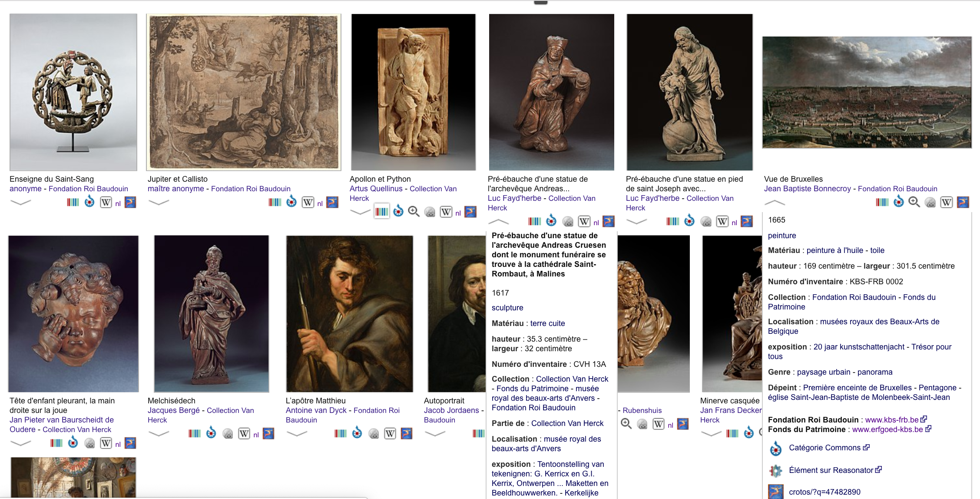Click magnifier zoom icon on Rubenshuis card
Image resolution: width=980 pixels, height=499 pixels.
pos(626,424)
